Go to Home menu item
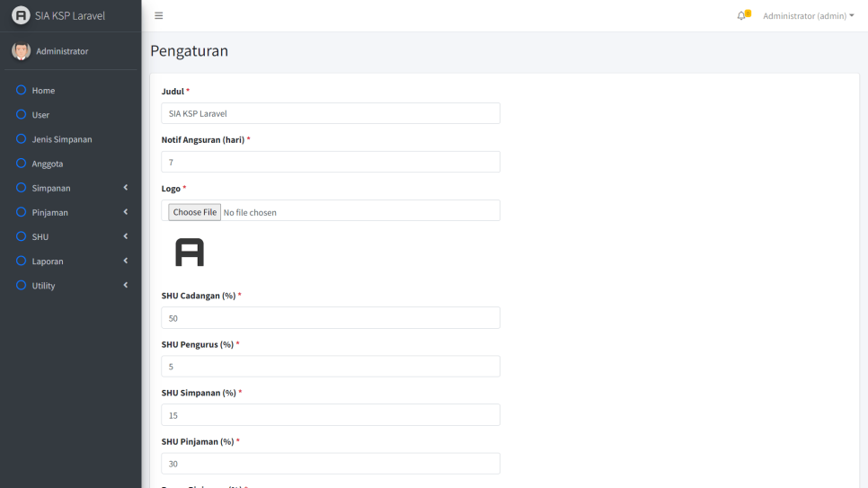The width and height of the screenshot is (868, 488). [x=70, y=90]
